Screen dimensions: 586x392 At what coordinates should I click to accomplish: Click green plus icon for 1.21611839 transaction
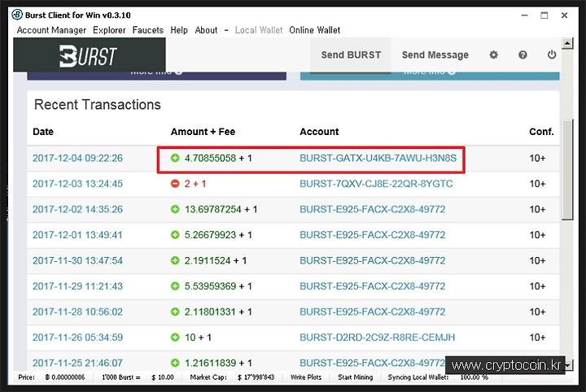pos(175,363)
